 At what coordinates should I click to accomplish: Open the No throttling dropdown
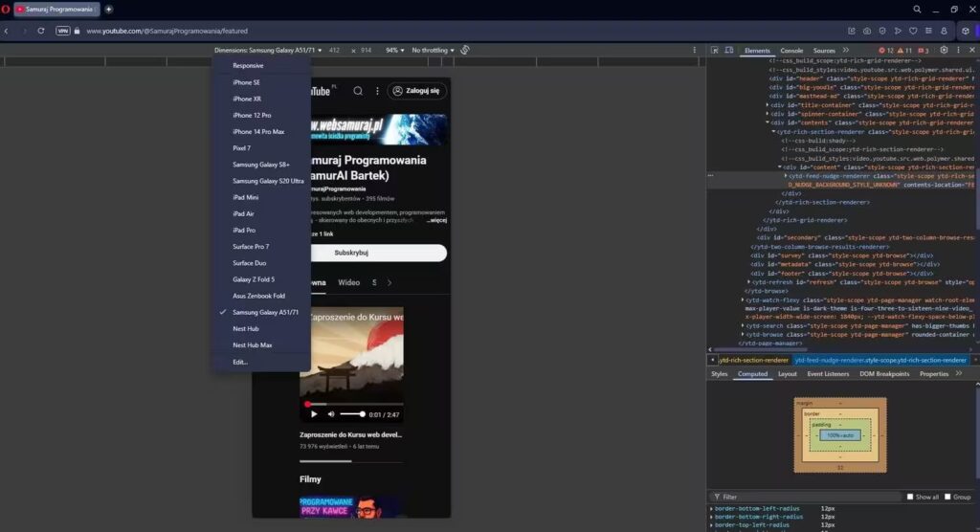(434, 50)
